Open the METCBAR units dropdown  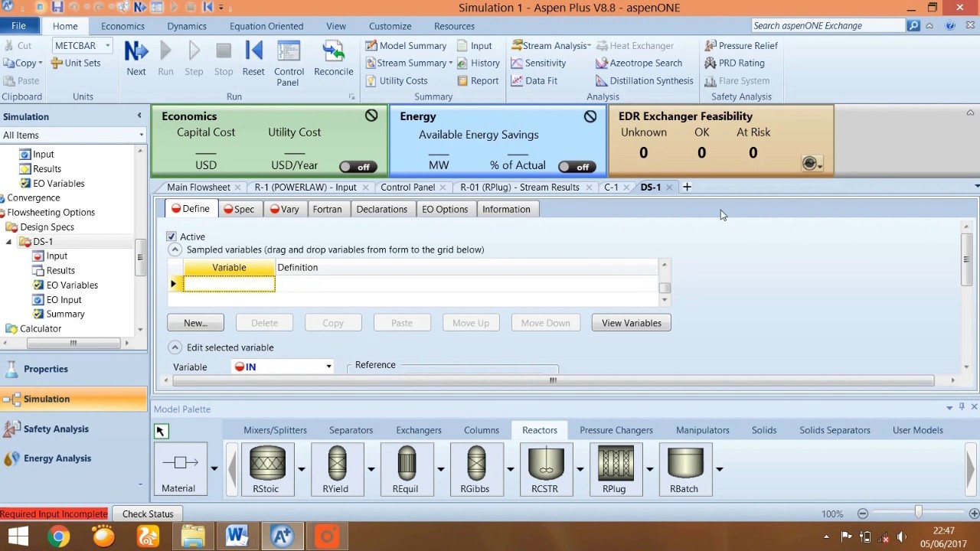click(x=107, y=46)
